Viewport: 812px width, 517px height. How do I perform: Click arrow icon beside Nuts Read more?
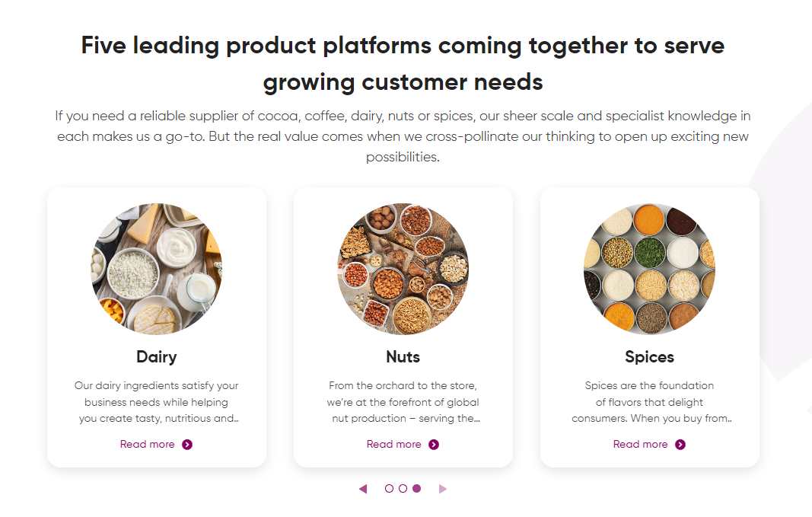coord(434,445)
